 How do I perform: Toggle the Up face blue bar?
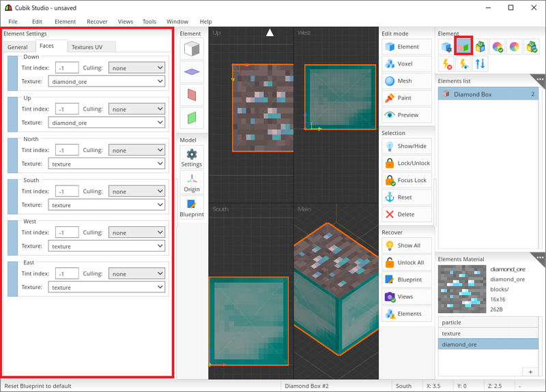[x=12, y=115]
